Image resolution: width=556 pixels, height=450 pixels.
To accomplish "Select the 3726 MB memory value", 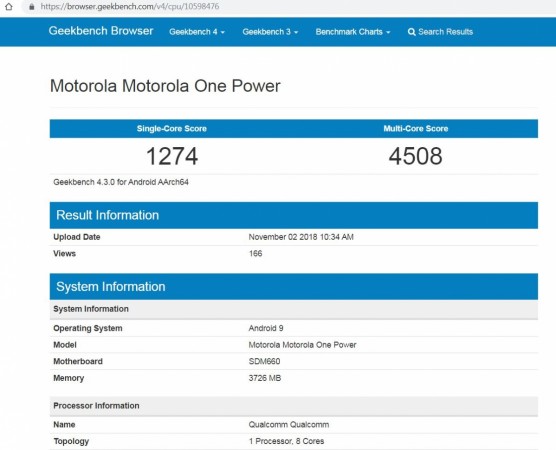I will (265, 378).
